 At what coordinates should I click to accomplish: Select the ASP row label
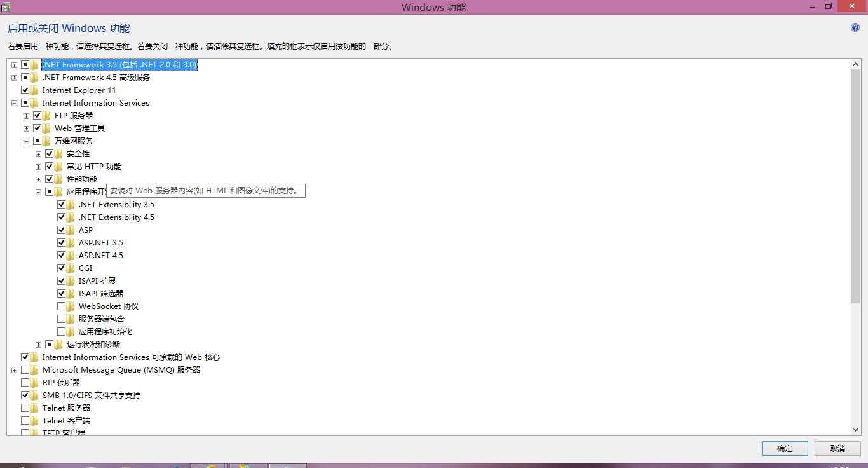[86, 230]
